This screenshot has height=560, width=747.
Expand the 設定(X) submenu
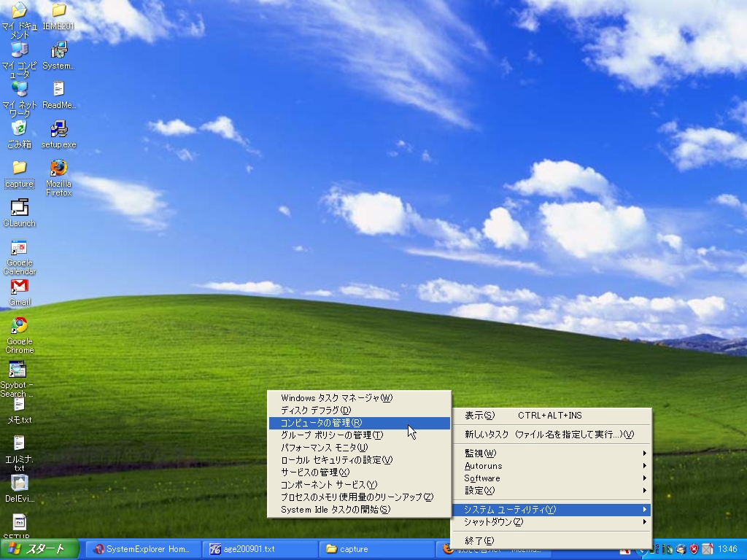point(551,491)
